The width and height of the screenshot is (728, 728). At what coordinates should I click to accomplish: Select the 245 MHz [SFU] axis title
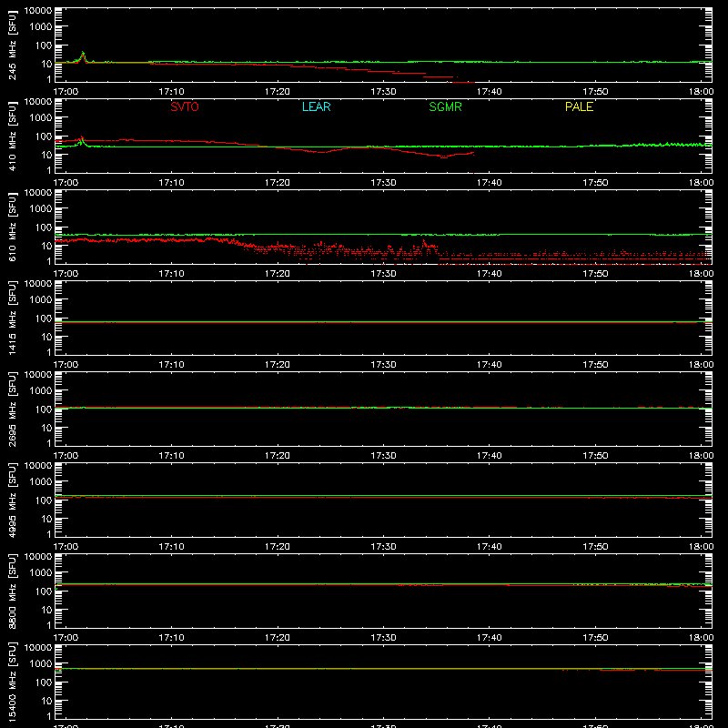12,45
